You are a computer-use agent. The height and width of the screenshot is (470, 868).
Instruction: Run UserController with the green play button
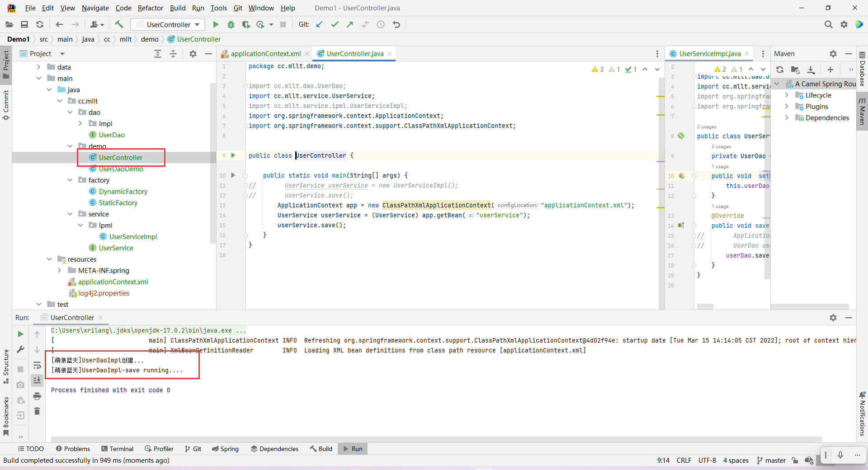coord(216,24)
